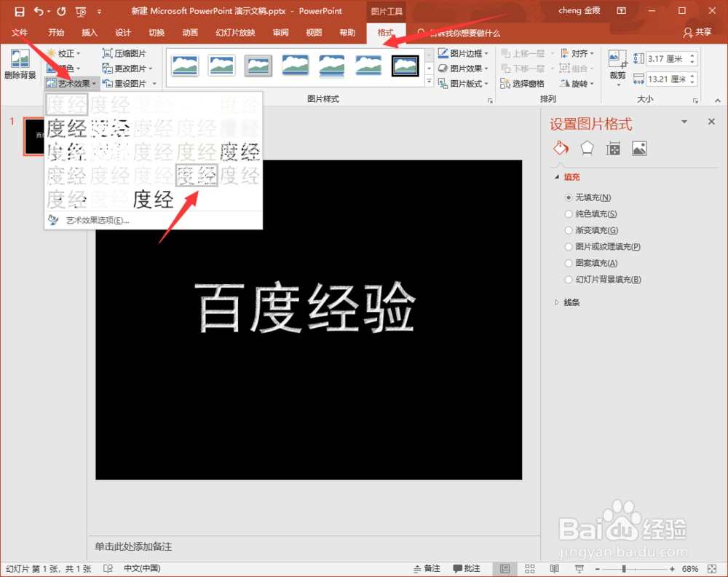Open Corrections (校正) menu
This screenshot has width=728, height=577.
[x=64, y=53]
